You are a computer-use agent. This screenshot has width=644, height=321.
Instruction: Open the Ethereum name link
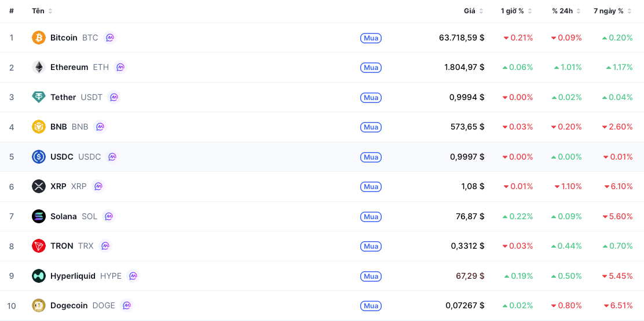click(69, 67)
